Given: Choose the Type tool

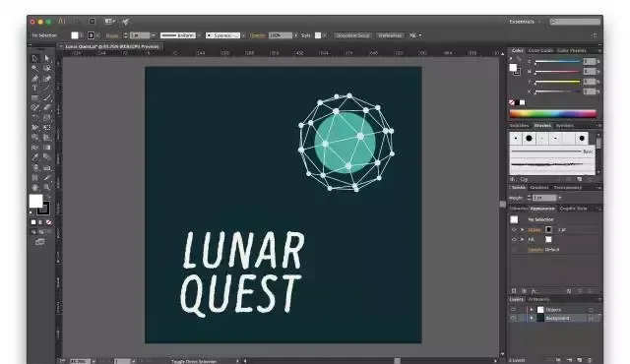Looking at the screenshot, I should 35,88.
